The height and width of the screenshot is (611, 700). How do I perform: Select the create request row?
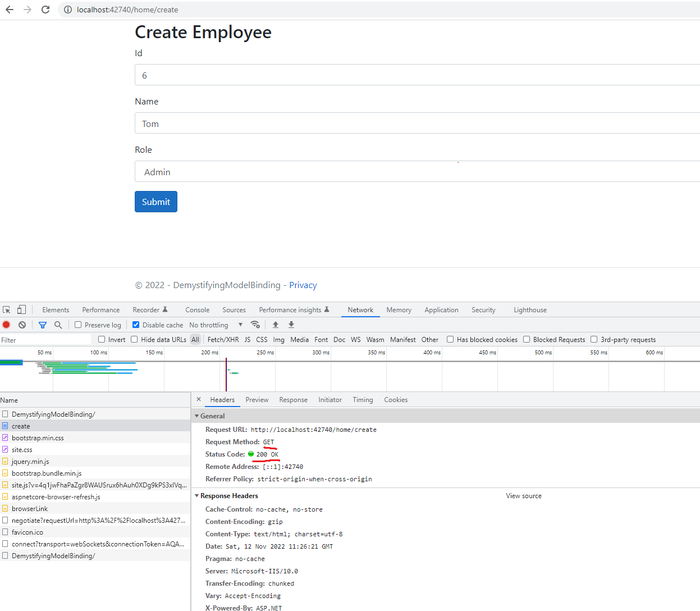[x=95, y=426]
